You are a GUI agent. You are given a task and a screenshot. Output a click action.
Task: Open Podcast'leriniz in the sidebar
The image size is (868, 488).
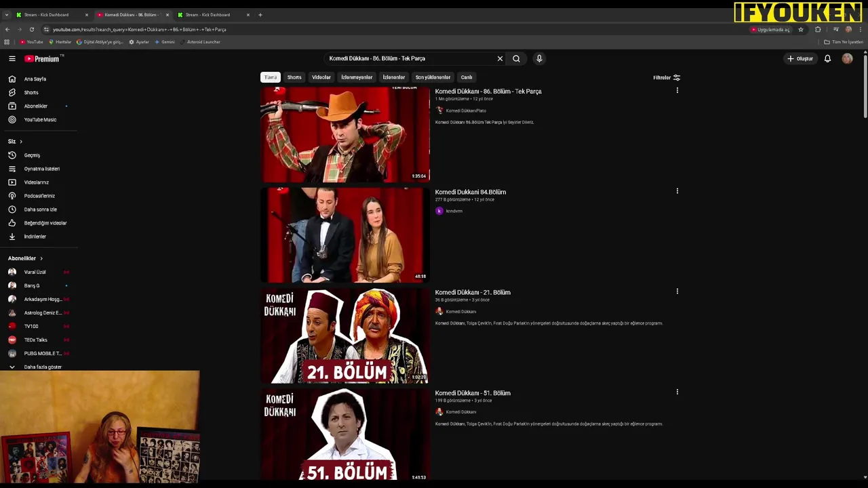38,196
